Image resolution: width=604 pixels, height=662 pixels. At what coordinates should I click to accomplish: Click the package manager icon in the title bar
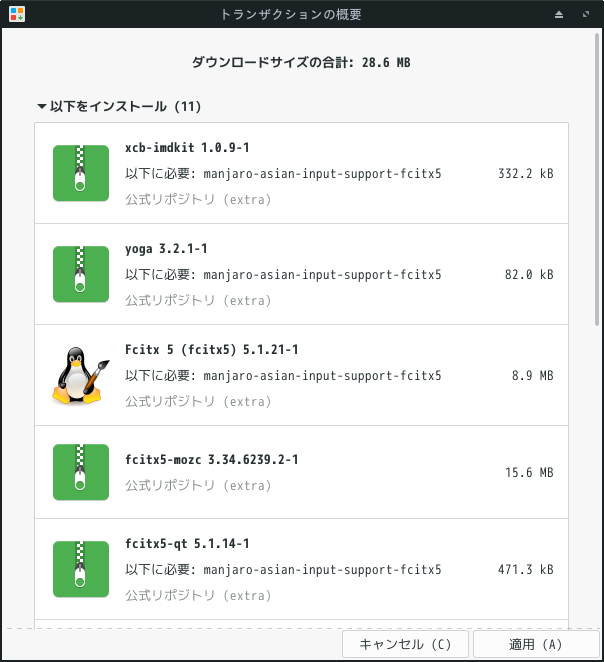[x=17, y=14]
